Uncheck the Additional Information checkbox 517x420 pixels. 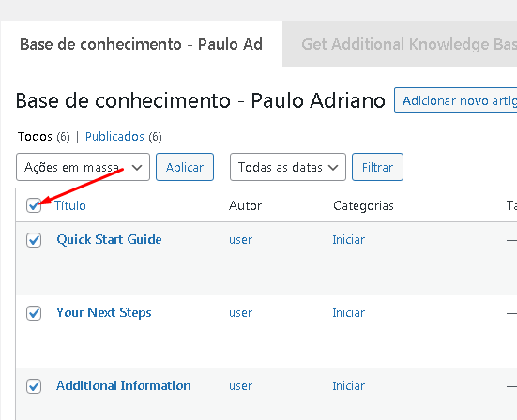[x=34, y=386]
